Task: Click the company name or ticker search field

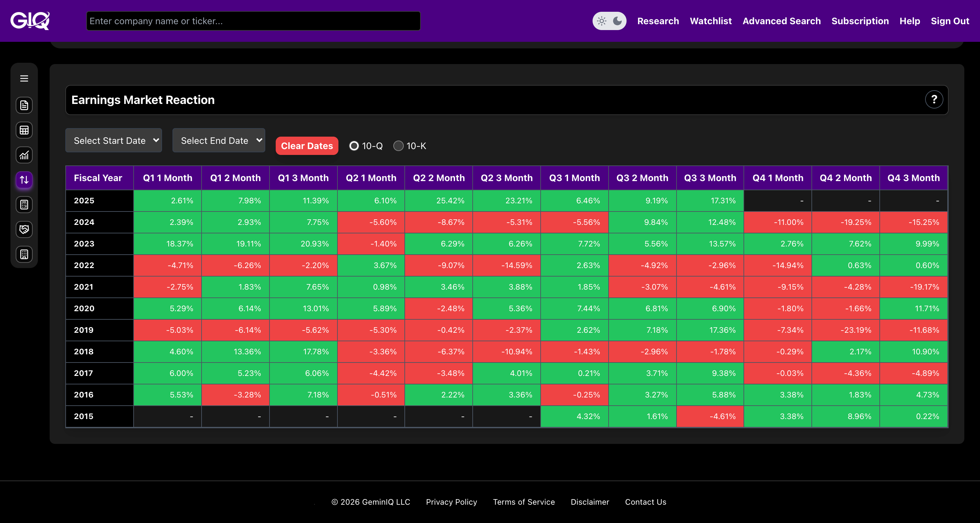Action: (253, 21)
